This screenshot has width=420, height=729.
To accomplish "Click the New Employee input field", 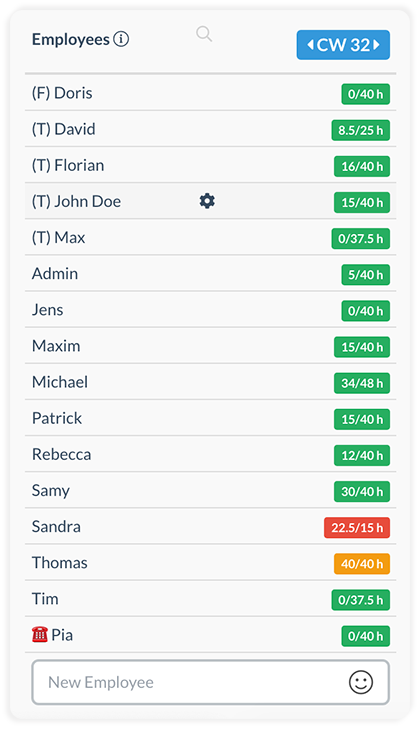I will 210,682.
